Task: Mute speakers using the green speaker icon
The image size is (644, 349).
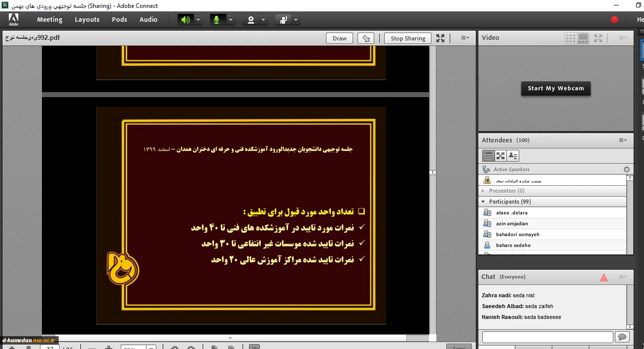Action: pos(185,20)
